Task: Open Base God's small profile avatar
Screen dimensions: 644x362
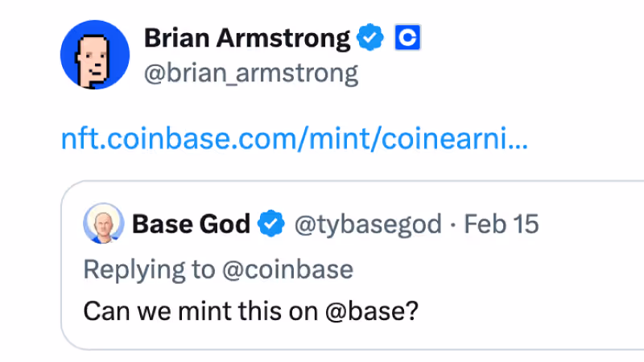Action: [103, 224]
